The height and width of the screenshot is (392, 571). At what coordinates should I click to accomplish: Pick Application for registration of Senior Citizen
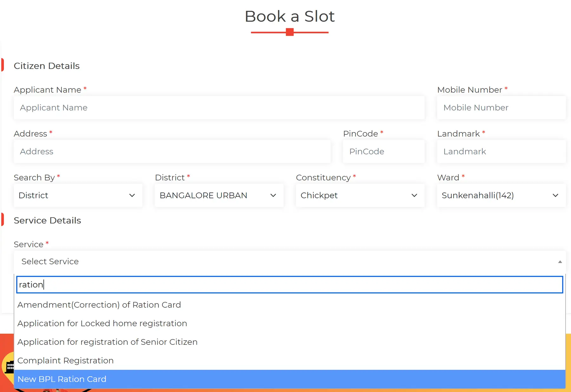pyautogui.click(x=108, y=342)
